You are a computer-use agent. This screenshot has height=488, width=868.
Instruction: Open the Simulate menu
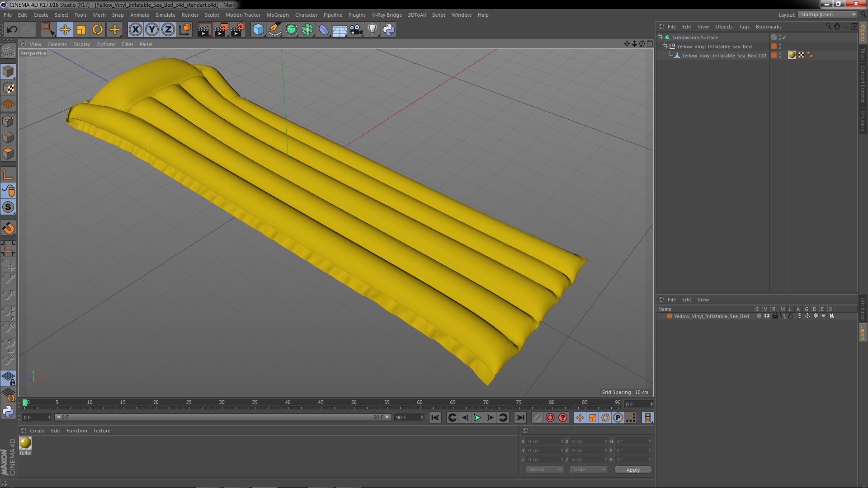(x=165, y=15)
